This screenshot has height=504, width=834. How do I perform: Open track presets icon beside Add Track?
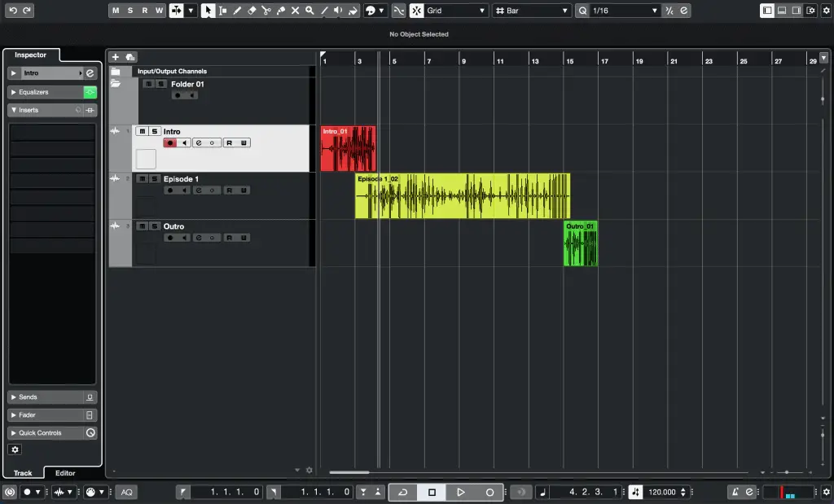coord(130,57)
